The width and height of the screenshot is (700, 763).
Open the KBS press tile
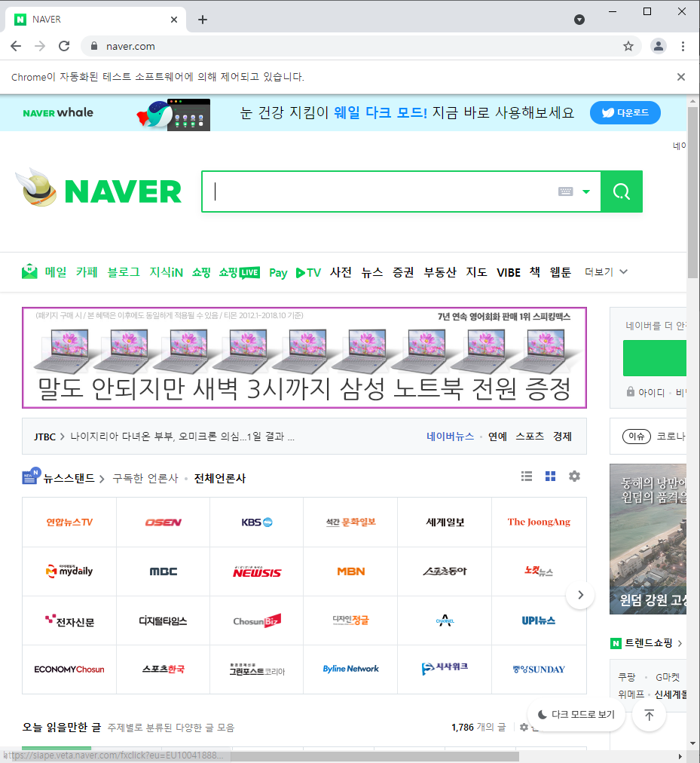click(x=257, y=522)
